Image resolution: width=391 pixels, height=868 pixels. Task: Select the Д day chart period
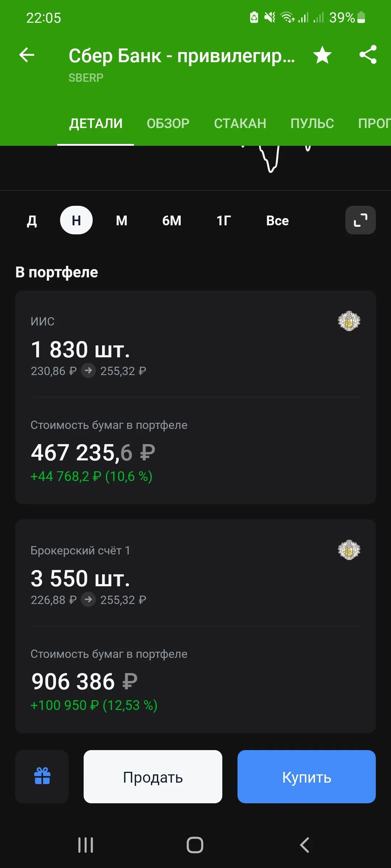(32, 220)
